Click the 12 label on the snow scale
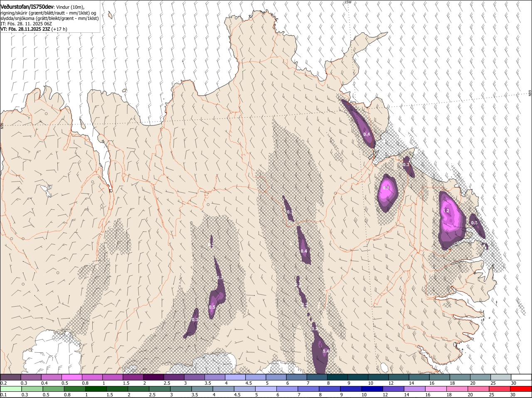The height and width of the screenshot is (398, 532). click(391, 383)
